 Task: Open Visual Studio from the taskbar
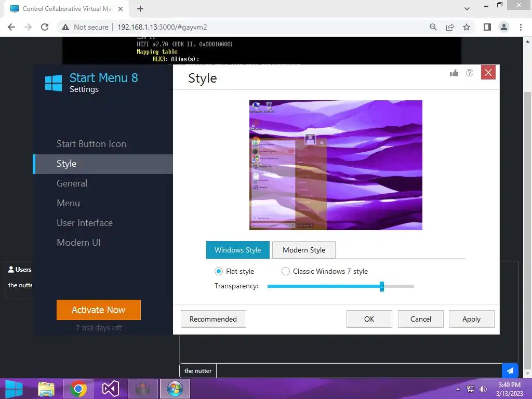pyautogui.click(x=111, y=389)
